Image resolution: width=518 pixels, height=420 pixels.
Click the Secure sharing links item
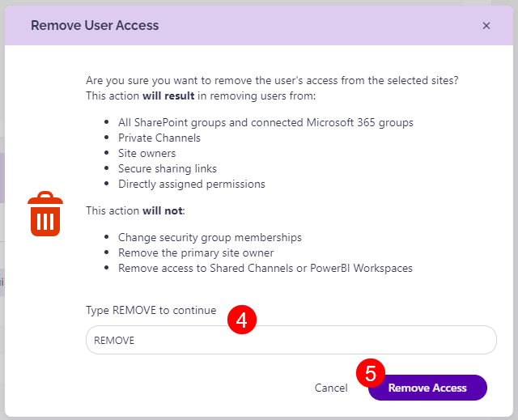(167, 168)
